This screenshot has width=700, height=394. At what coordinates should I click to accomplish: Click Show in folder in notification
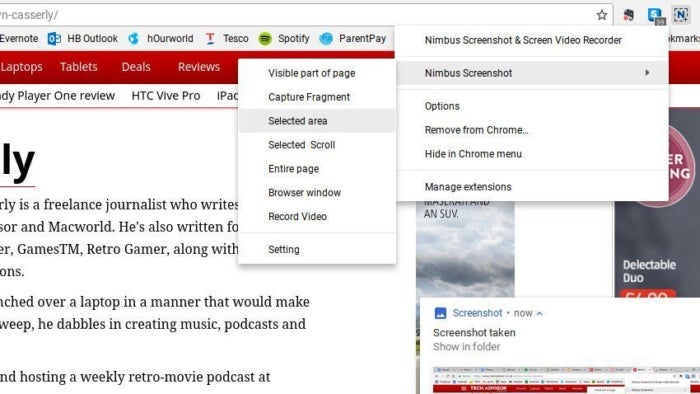467,347
